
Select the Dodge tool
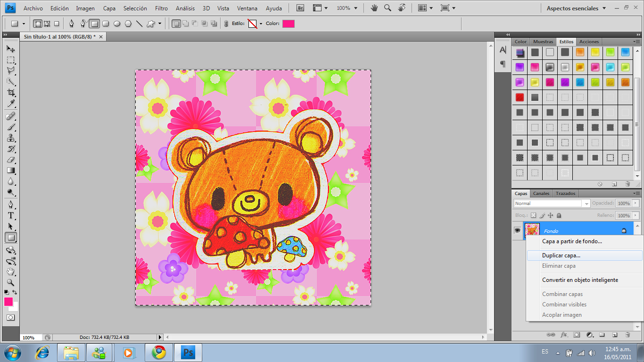[10, 192]
